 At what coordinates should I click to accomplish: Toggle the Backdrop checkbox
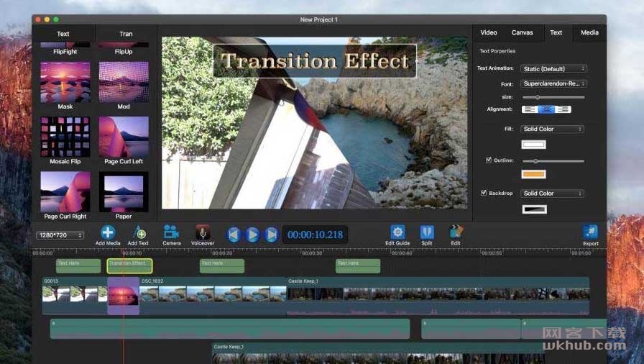pos(484,193)
